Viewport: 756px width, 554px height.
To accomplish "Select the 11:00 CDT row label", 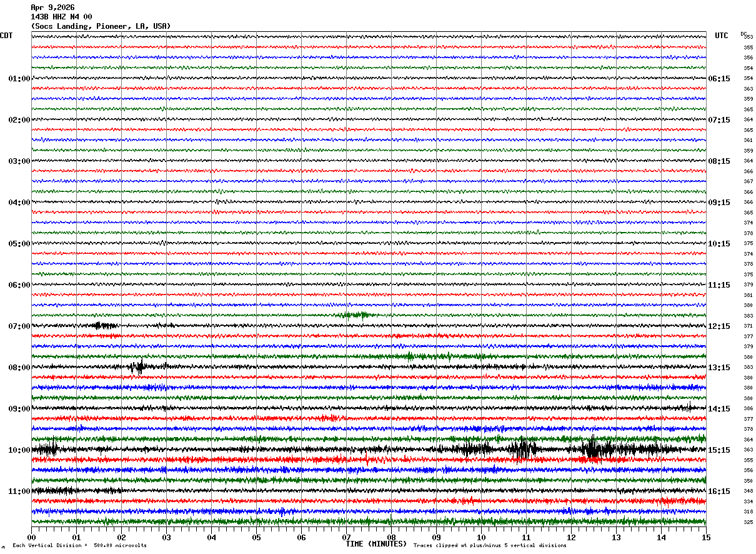I will click(x=19, y=491).
